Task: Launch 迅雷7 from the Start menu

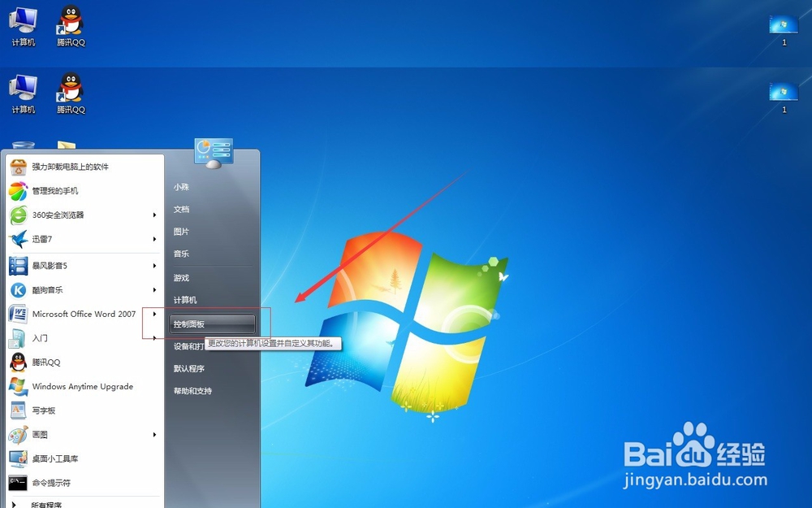Action: [83, 239]
